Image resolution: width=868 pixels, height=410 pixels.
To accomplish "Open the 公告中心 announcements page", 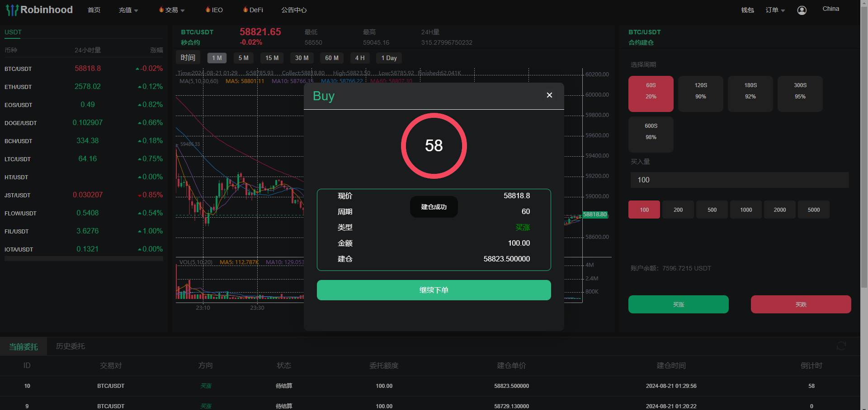I will (294, 10).
